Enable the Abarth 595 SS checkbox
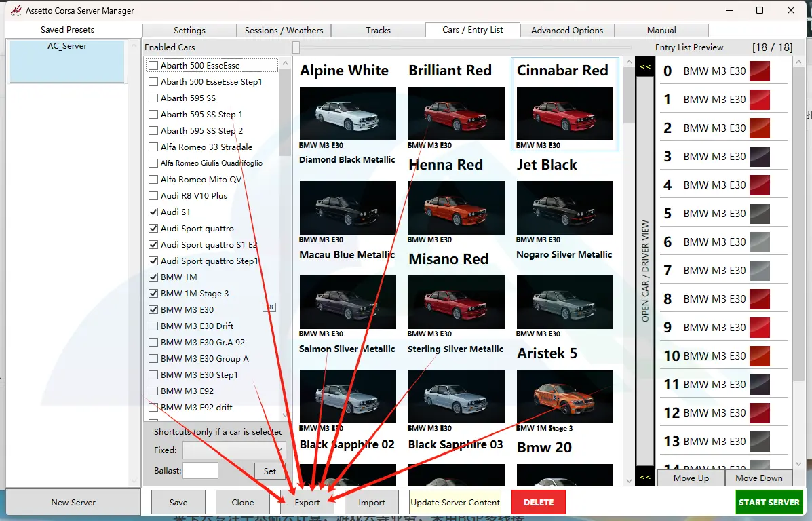The height and width of the screenshot is (521, 812). tap(153, 98)
